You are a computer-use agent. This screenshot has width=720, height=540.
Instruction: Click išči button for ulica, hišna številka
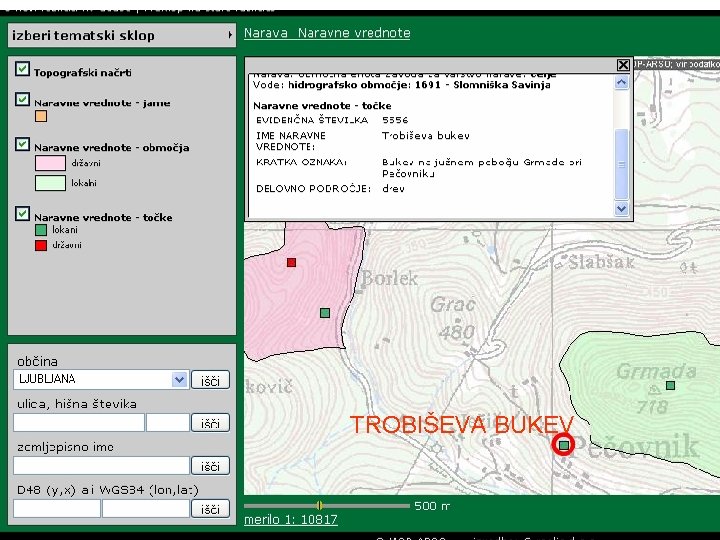coord(210,422)
